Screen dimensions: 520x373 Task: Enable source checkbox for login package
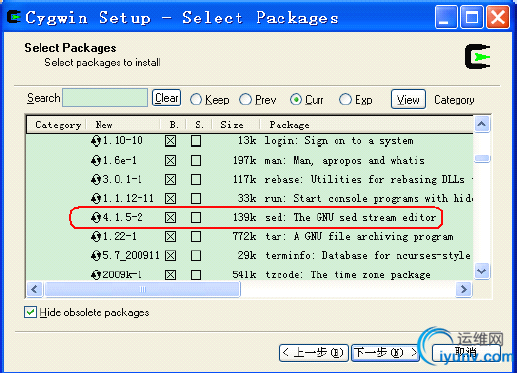[x=196, y=141]
